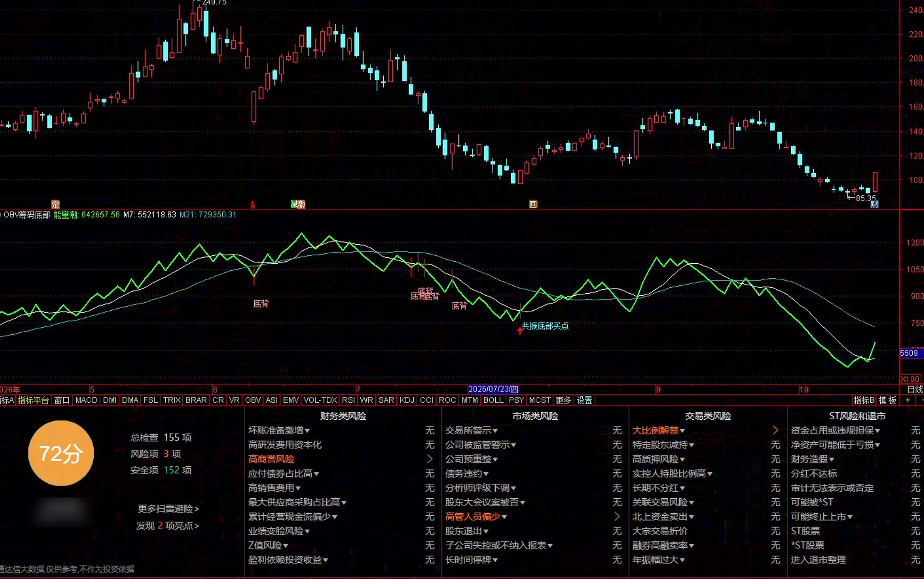This screenshot has height=579, width=924.
Task: Open 设置 in indicator bar
Action: [x=584, y=400]
